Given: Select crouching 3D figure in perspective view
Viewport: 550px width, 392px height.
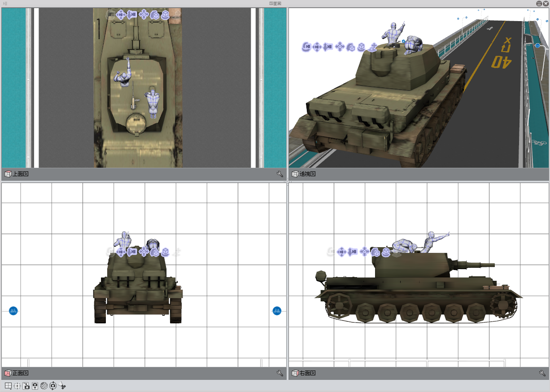Looking at the screenshot, I should click(x=413, y=45).
